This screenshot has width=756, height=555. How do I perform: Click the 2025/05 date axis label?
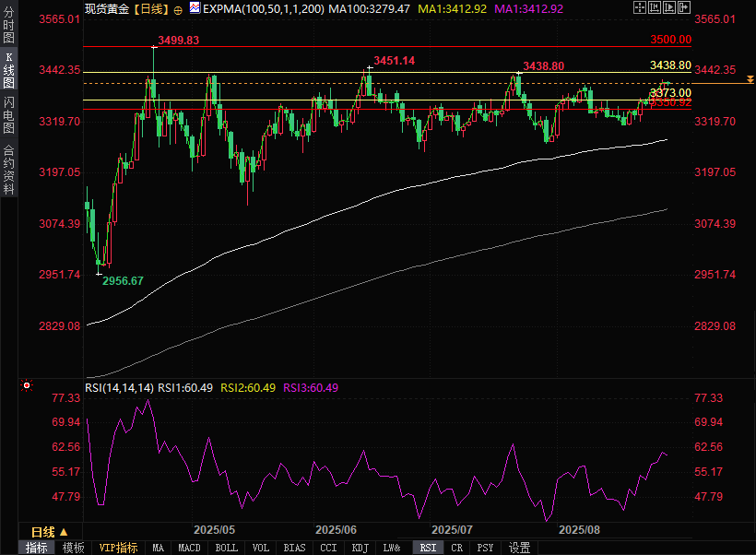click(215, 529)
